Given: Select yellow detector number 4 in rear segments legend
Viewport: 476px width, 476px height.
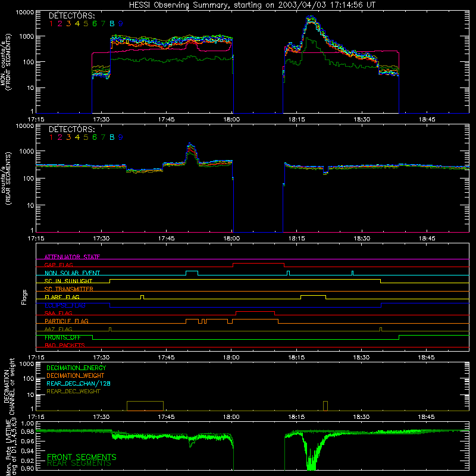Looking at the screenshot, I should pos(77,137).
